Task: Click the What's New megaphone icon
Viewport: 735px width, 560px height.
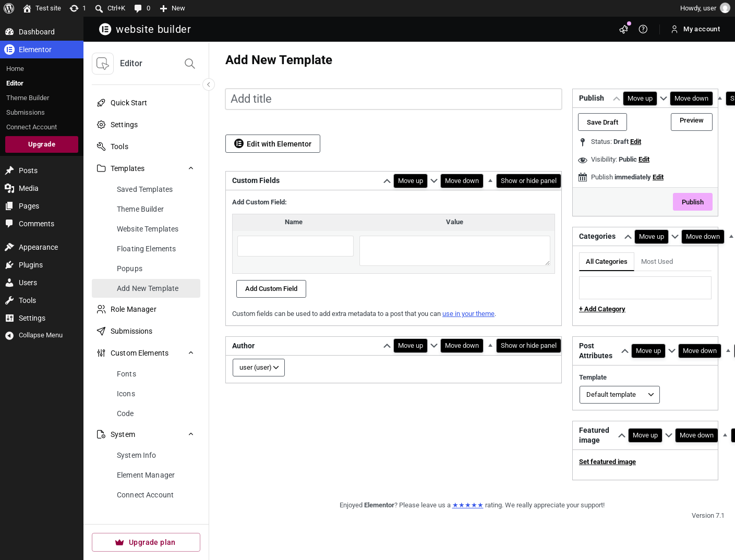Action: coord(624,29)
